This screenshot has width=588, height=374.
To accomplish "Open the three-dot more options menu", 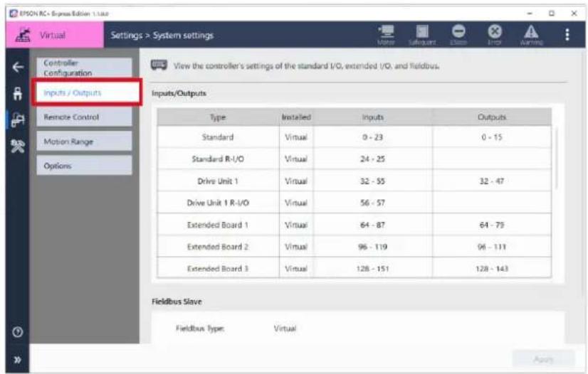I will [567, 34].
